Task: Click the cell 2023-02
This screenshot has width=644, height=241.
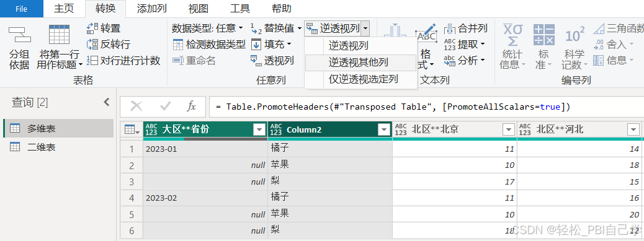Action: 205,198
